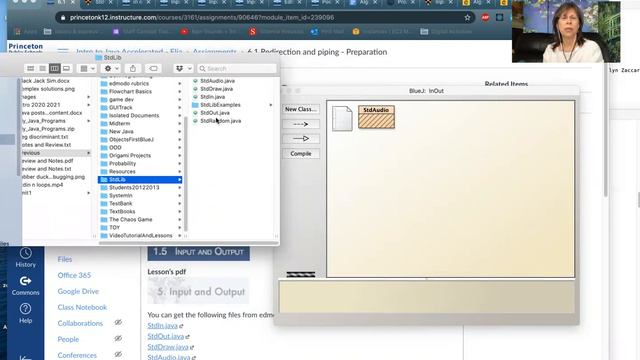Select the OOD folder
Screen dimensions: 640x360
115,147
